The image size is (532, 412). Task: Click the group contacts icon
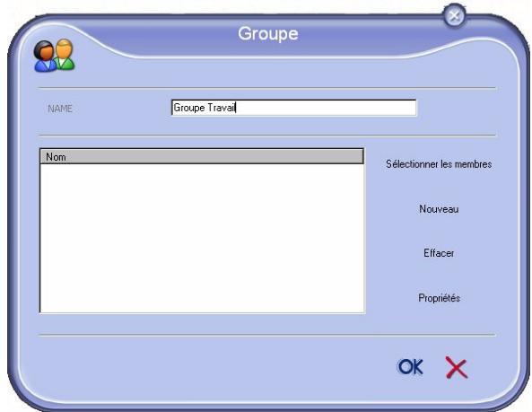tap(54, 56)
